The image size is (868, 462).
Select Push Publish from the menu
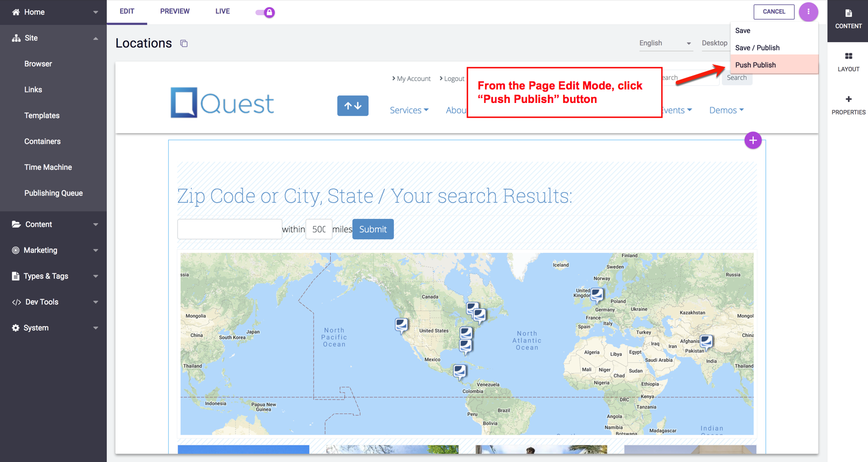[x=755, y=65]
